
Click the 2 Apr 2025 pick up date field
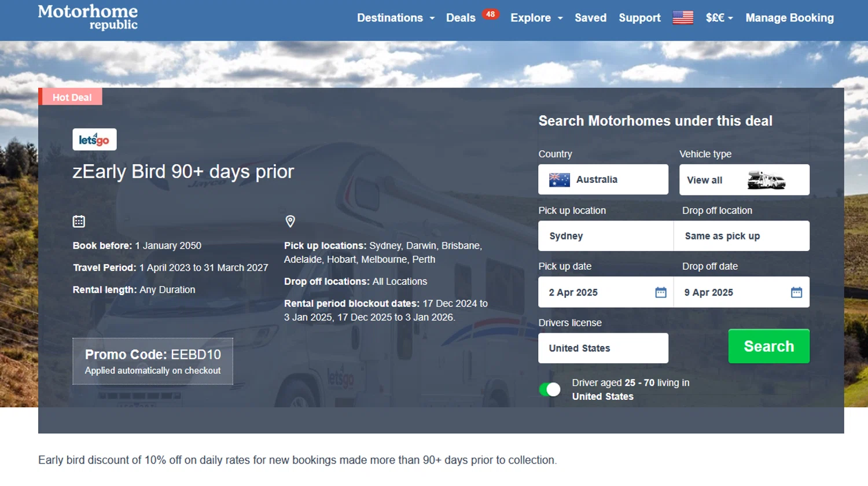point(606,292)
